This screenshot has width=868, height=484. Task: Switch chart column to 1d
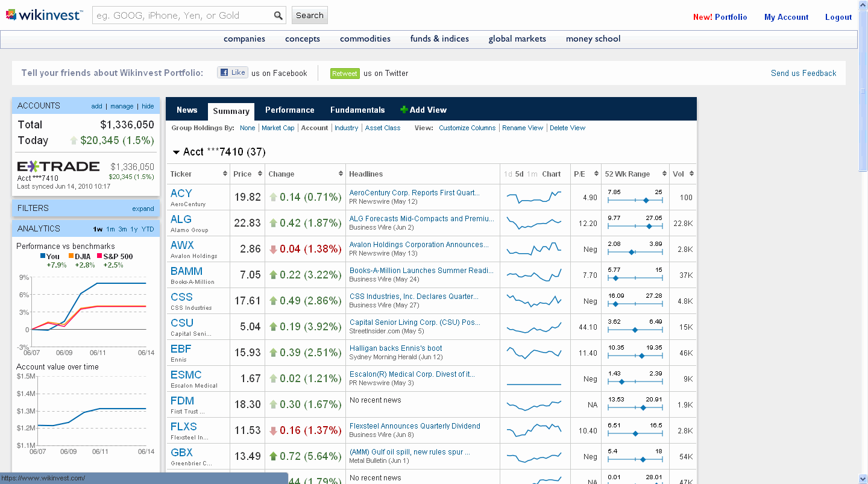click(x=508, y=174)
